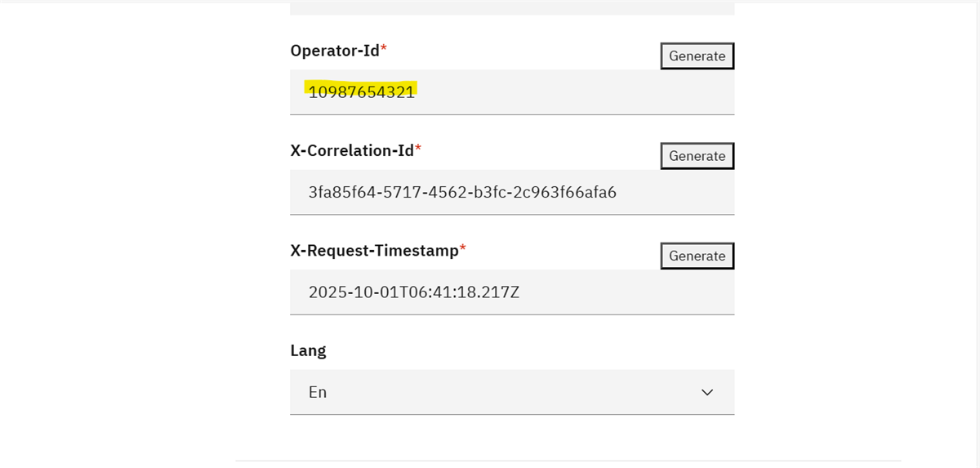The height and width of the screenshot is (468, 980).
Task: Place cursor in the 3fa85f64 UUID text
Action: point(461,193)
